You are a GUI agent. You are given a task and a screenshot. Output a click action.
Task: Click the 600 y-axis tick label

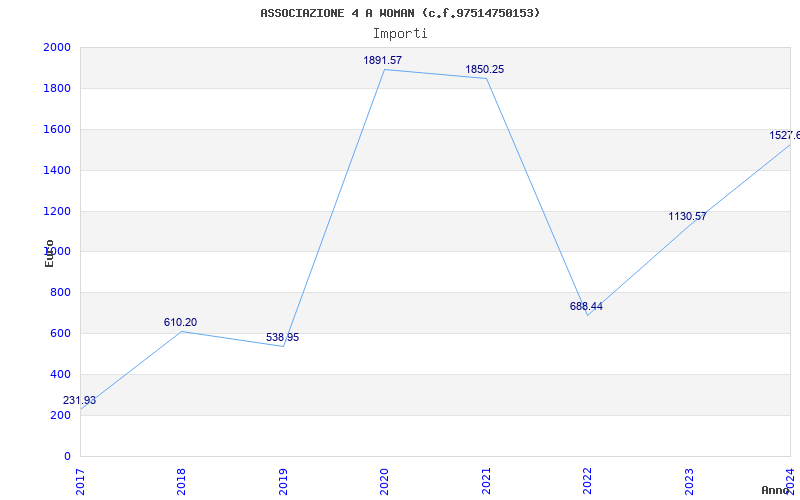(60, 334)
